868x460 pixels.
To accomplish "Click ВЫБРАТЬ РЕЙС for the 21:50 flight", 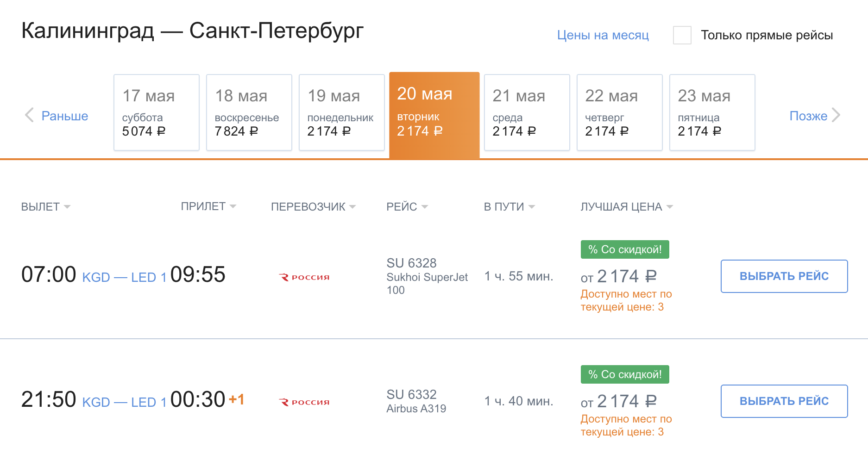I will click(784, 401).
